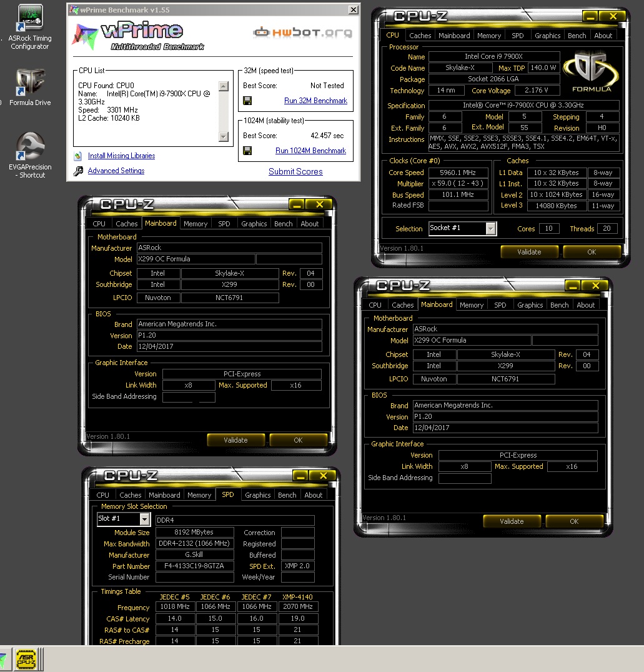Open Bench tab in top-right CPU-Z
644x672 pixels.
click(577, 36)
